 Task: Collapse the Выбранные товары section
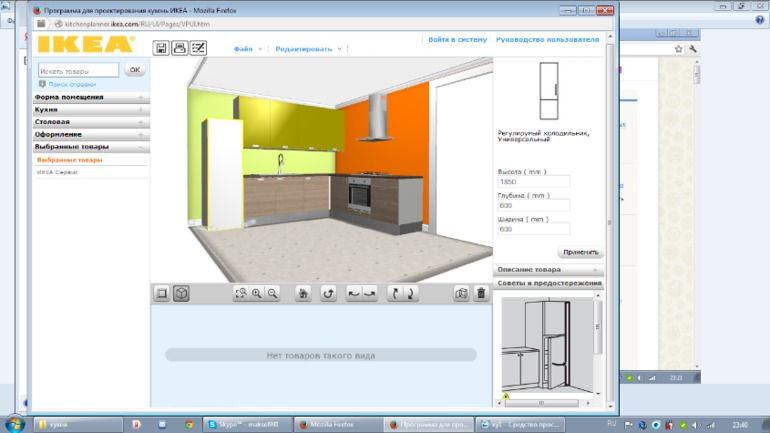tap(91, 146)
